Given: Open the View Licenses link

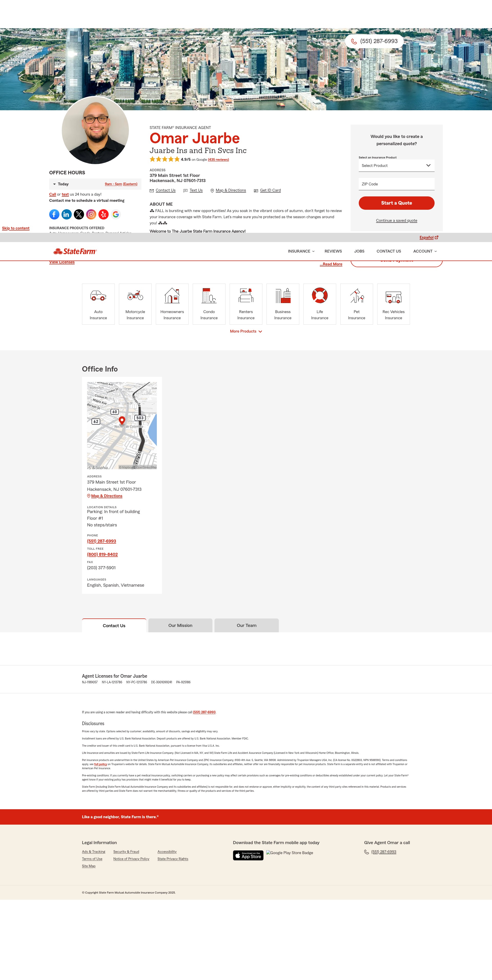Looking at the screenshot, I should point(61,263).
